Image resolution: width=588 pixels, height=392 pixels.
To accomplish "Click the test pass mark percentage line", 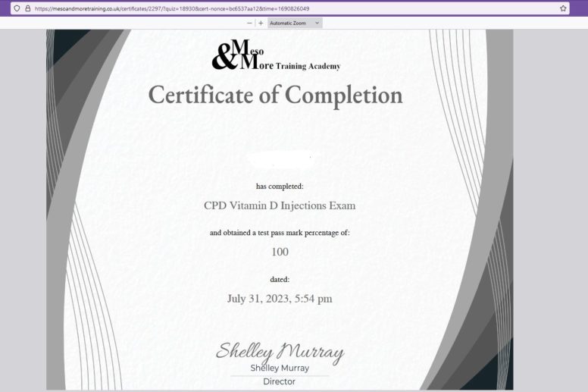I will 280,233.
